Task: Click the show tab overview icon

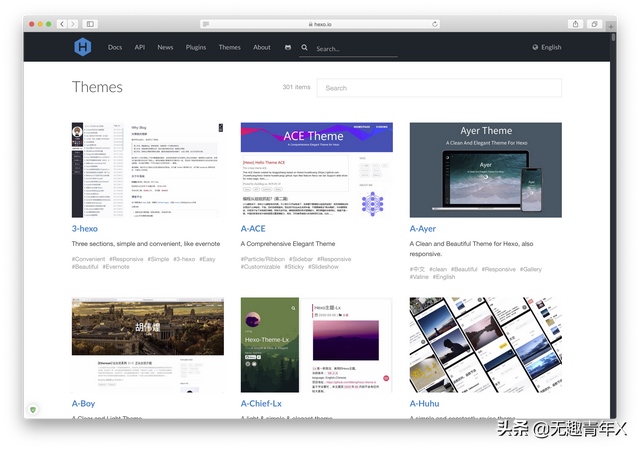Action: tap(594, 24)
